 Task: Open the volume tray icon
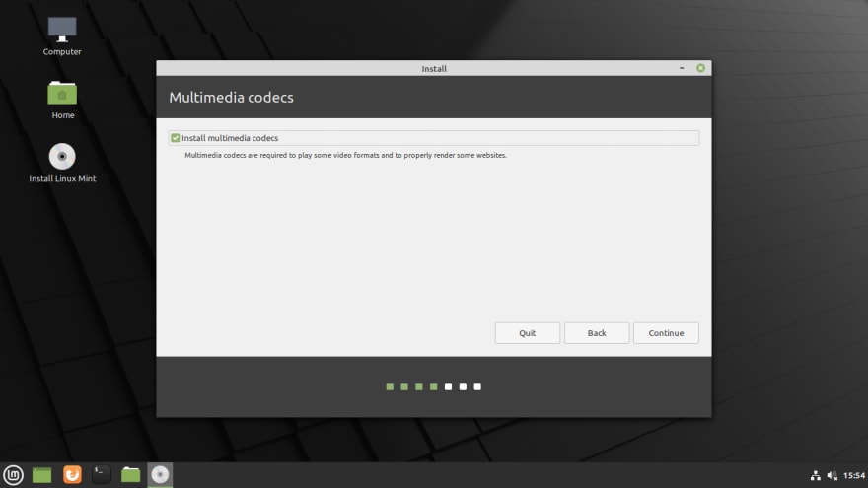point(832,475)
